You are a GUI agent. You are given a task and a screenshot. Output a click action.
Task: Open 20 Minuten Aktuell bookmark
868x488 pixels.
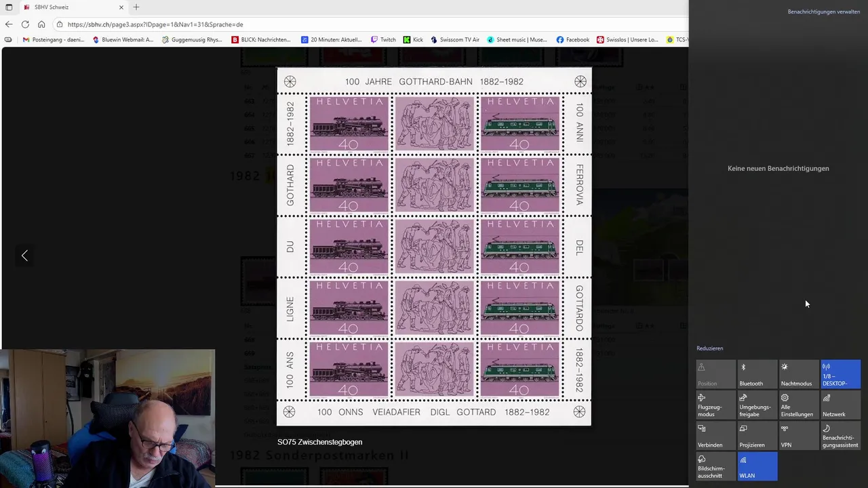(332, 40)
